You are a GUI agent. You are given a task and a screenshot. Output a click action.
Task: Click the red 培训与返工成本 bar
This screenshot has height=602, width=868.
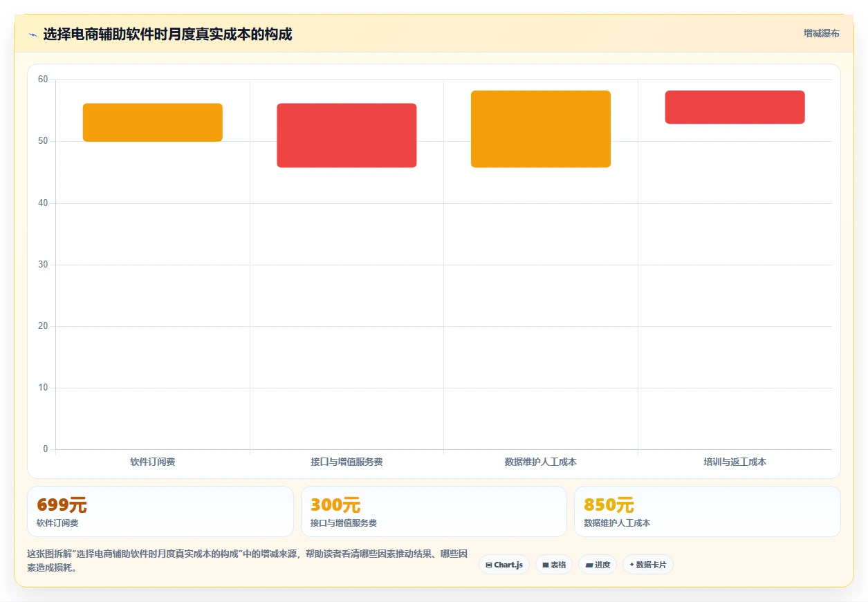pos(735,107)
